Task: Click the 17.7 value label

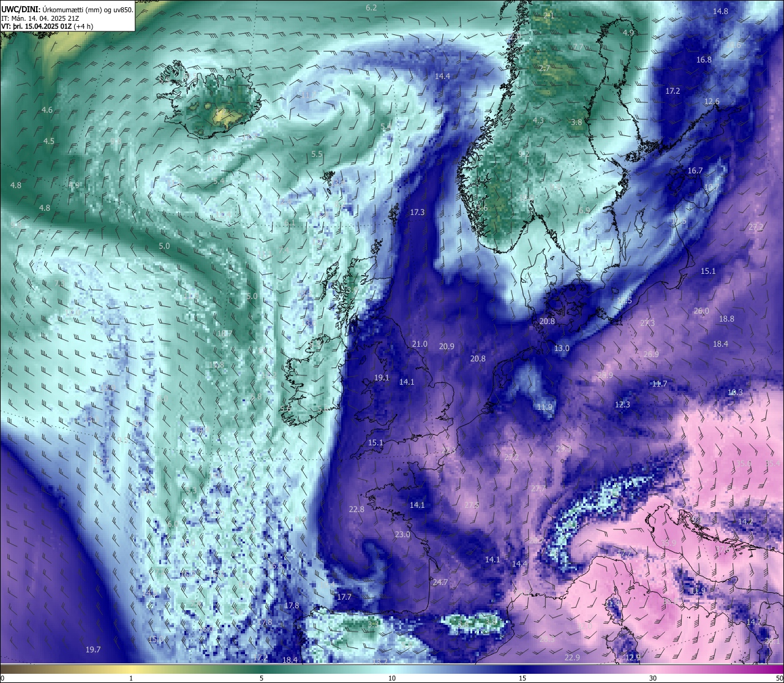Action: click(x=344, y=597)
